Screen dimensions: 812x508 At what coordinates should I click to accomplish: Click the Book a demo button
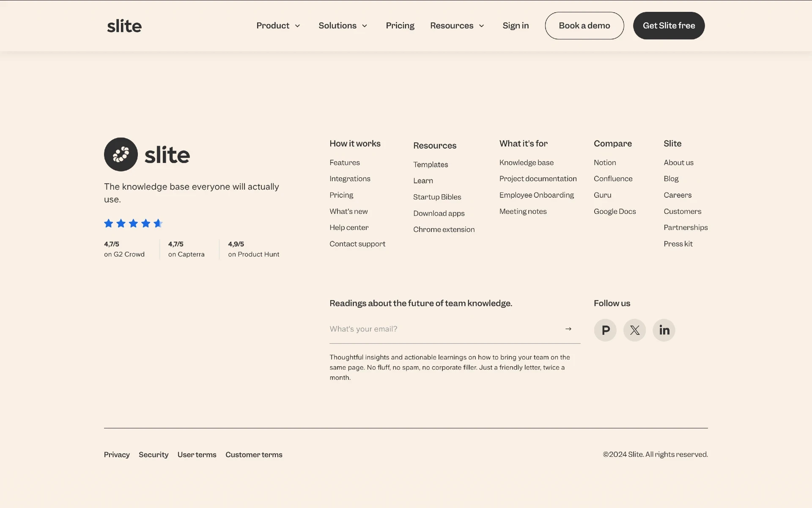pos(584,25)
